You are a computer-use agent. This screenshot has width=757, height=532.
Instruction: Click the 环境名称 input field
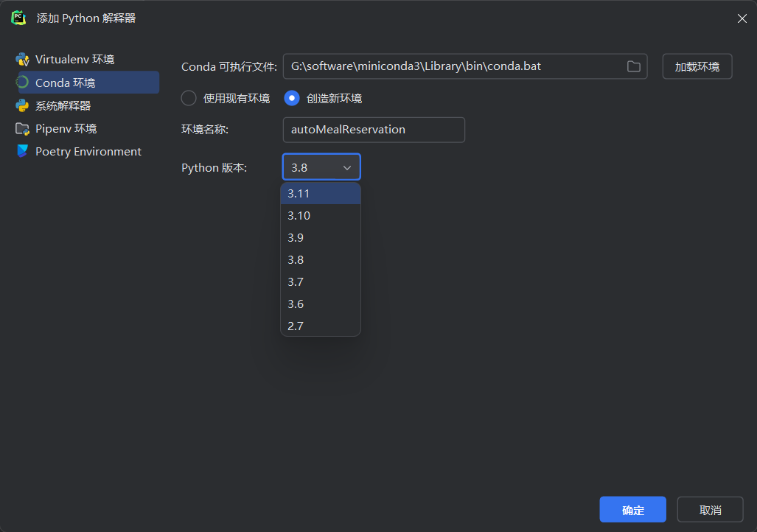tap(374, 130)
